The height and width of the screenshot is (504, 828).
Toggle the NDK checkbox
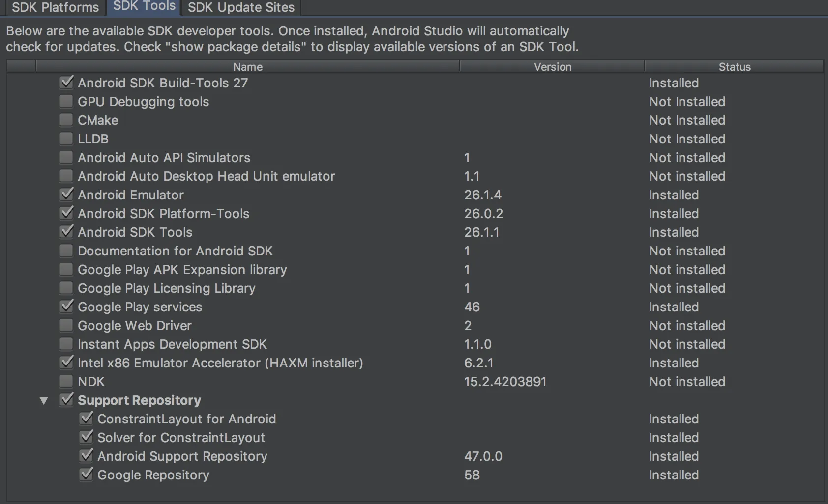pyautogui.click(x=66, y=382)
